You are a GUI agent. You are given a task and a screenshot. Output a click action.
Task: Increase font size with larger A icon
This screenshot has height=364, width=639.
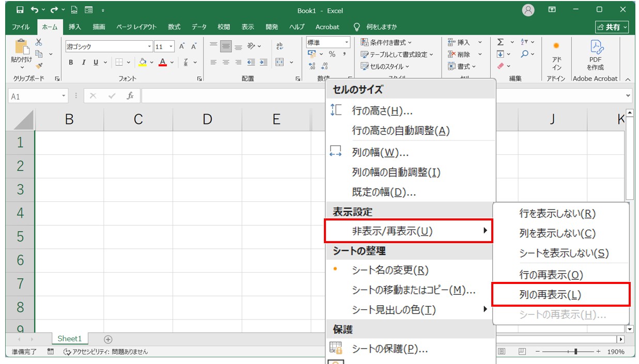[x=182, y=46]
